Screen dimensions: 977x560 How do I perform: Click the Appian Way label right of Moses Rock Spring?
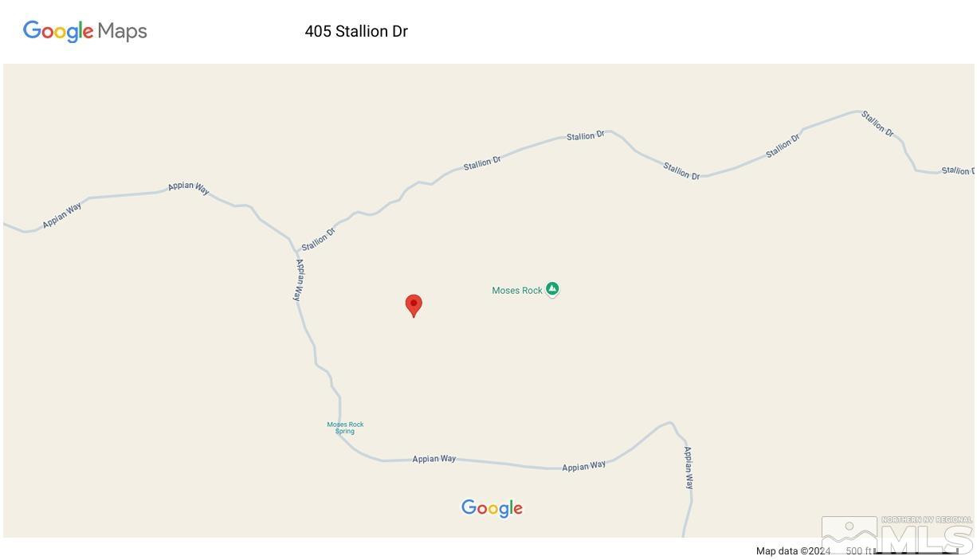coord(434,459)
